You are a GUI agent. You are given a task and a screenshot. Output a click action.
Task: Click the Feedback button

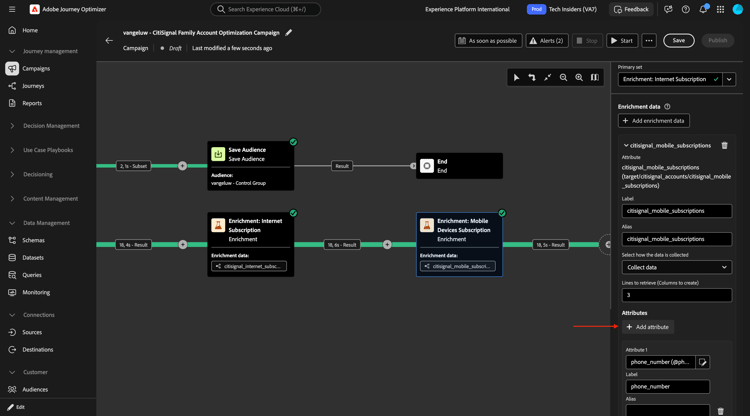[631, 9]
